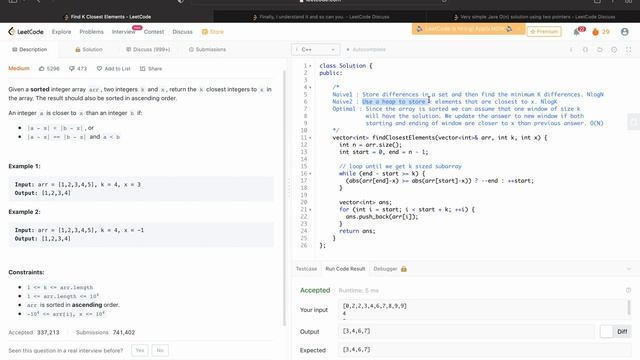Switch to 'Very simple Java O(n)' browser tab
This screenshot has width=640, height=360.
coord(533,17)
